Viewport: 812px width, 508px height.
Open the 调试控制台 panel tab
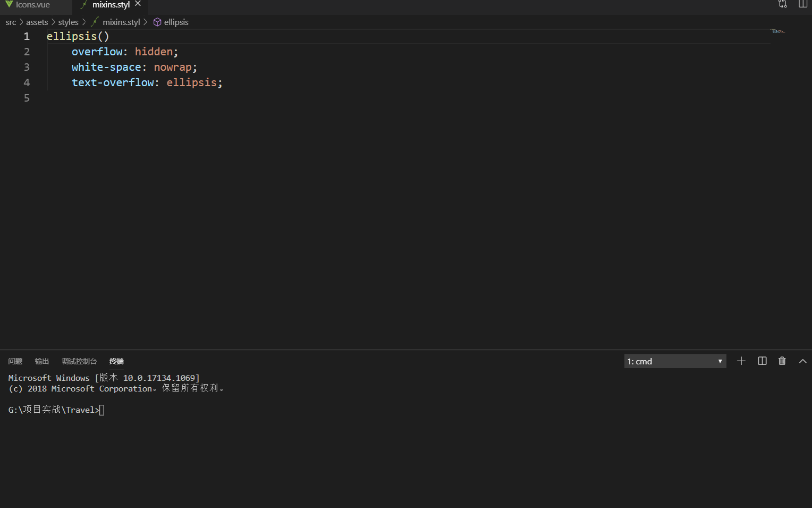[x=79, y=361]
